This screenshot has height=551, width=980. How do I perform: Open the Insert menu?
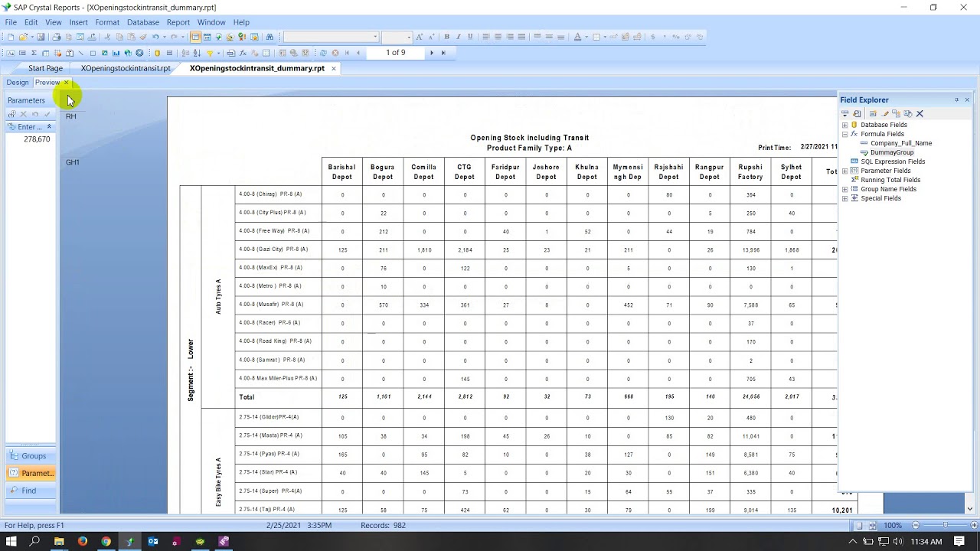(78, 22)
